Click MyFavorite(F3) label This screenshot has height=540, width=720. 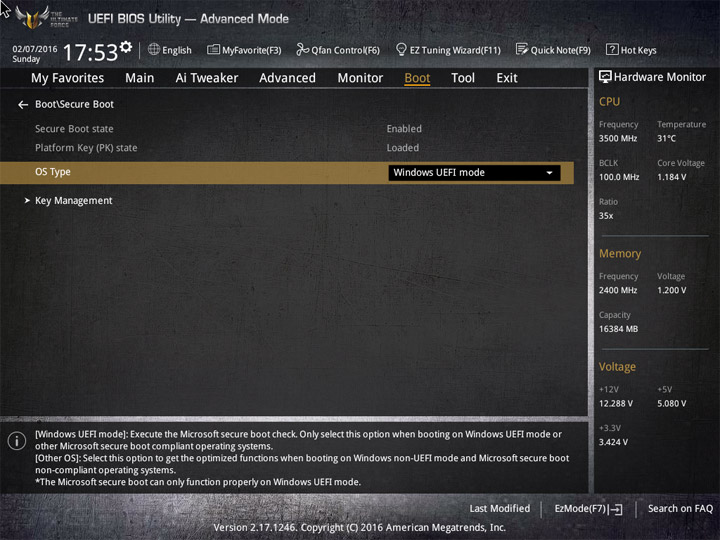[x=252, y=50]
